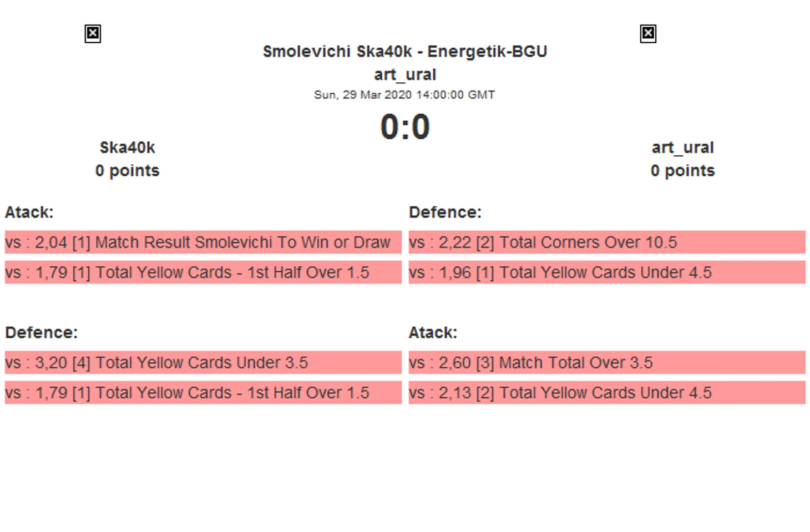Click the broken team logo icon above Ska40k

pyautogui.click(x=93, y=34)
